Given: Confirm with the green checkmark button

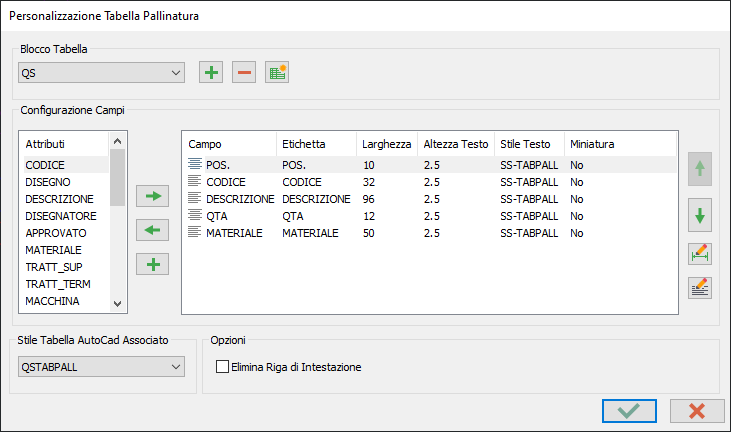Looking at the screenshot, I should pos(629,410).
